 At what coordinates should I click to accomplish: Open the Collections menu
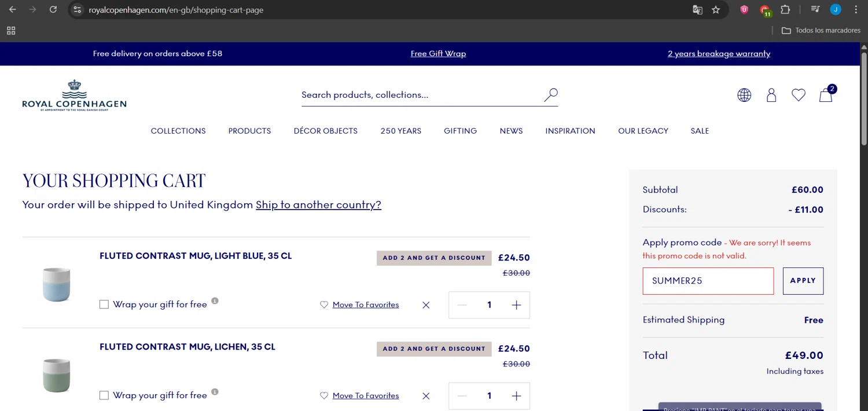178,131
